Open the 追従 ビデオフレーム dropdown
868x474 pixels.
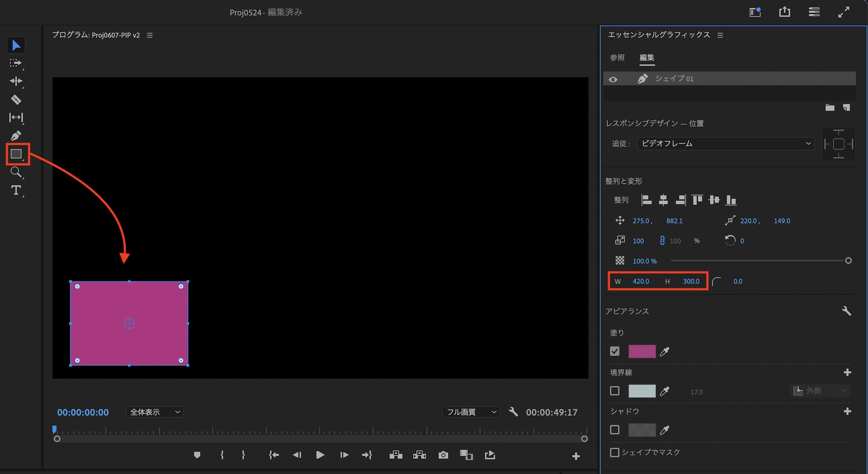click(725, 144)
